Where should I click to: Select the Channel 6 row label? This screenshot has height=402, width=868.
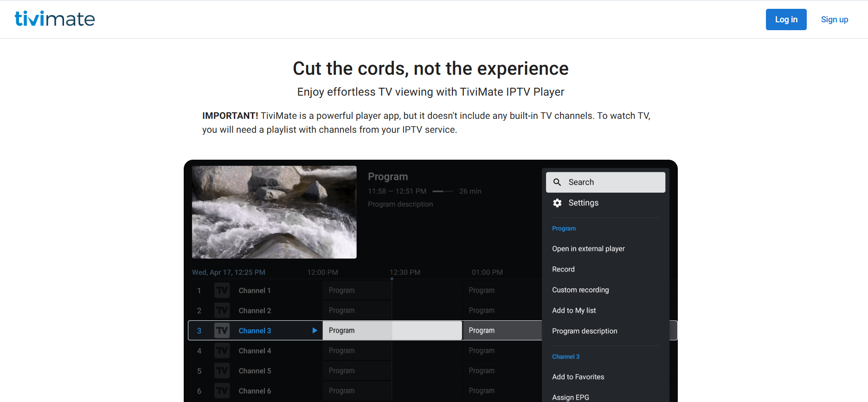click(255, 391)
